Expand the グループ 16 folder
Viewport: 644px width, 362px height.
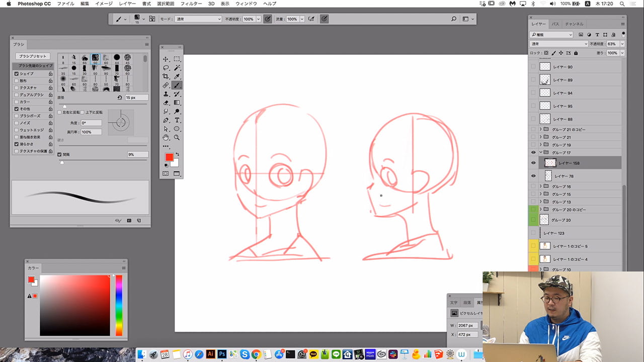(541, 187)
